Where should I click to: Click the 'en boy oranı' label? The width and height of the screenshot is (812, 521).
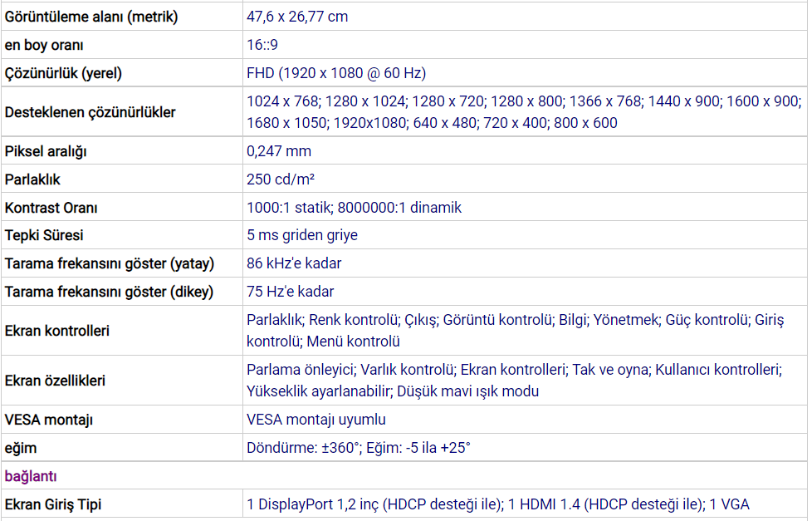click(x=44, y=45)
